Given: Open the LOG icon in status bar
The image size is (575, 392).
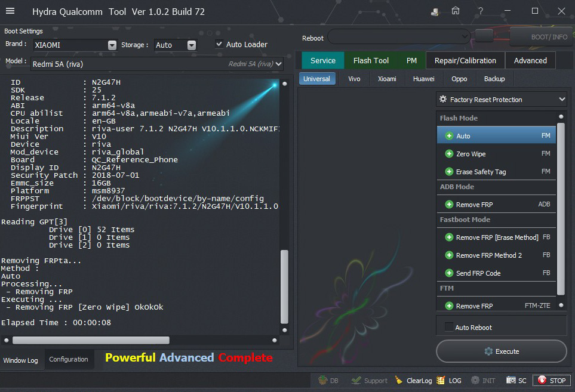Looking at the screenshot, I should (441, 380).
